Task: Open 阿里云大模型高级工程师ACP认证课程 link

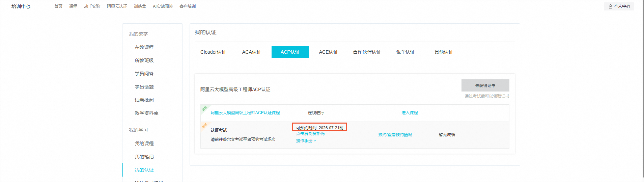Action: click(245, 113)
